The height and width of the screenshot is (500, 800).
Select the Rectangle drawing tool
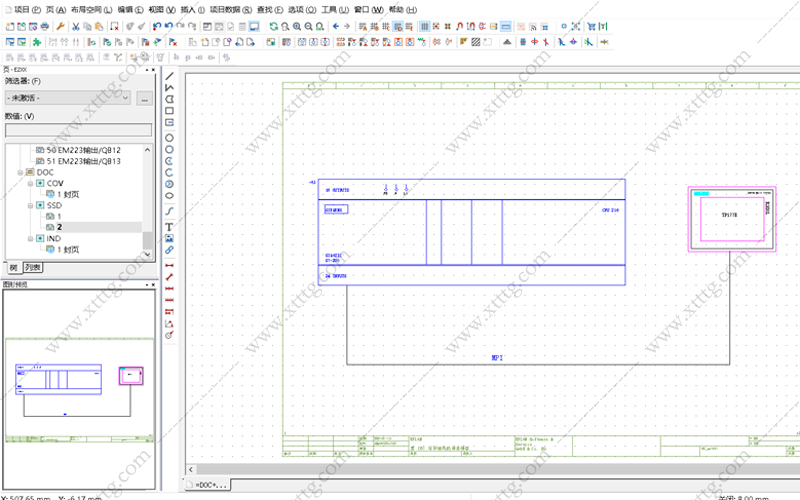(169, 111)
